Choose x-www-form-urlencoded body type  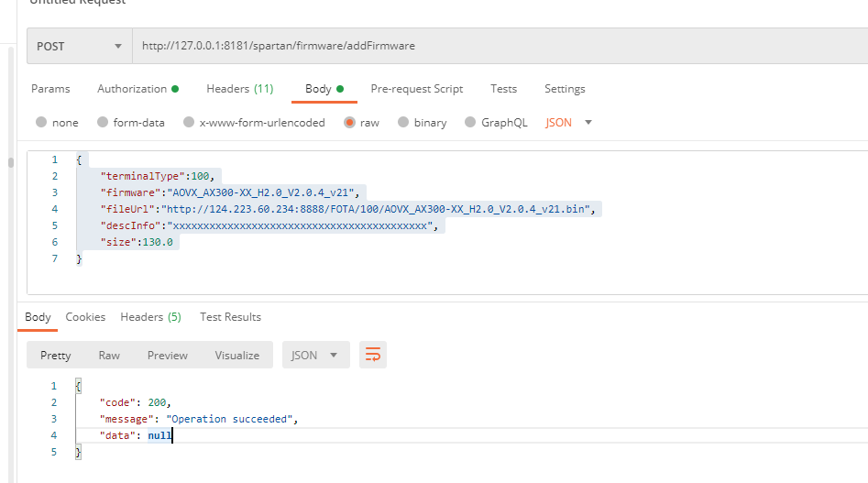pos(190,123)
